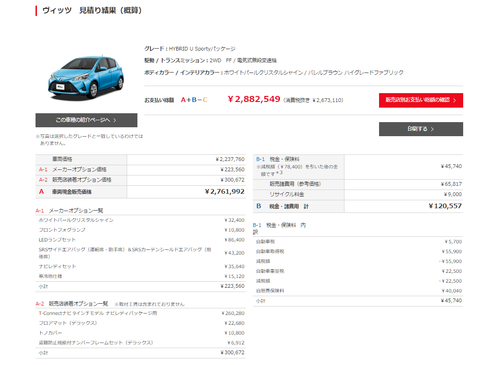Select the ナンバーフレームセット(デラックス) row

[x=141, y=343]
